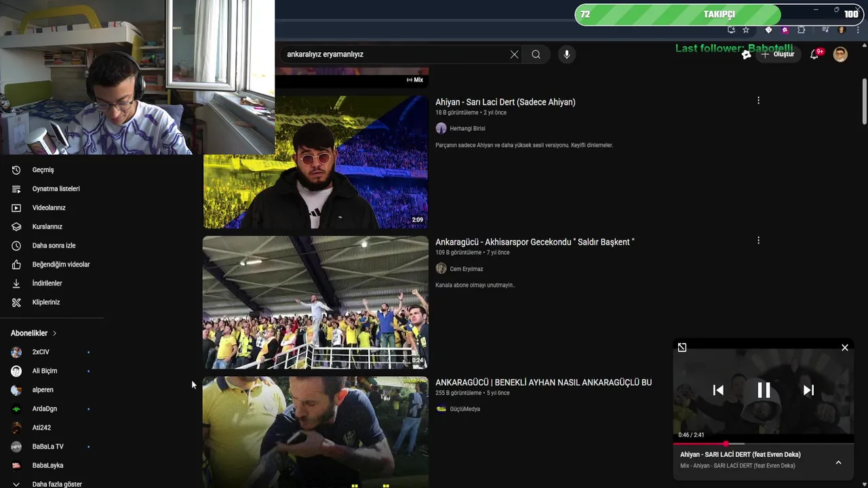The width and height of the screenshot is (868, 488).
Task: Open the browser profile avatar in toolbar
Action: click(x=842, y=30)
